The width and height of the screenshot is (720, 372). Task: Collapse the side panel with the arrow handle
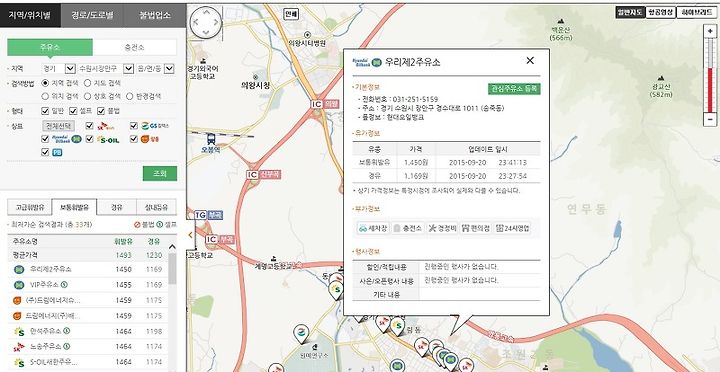(x=190, y=235)
